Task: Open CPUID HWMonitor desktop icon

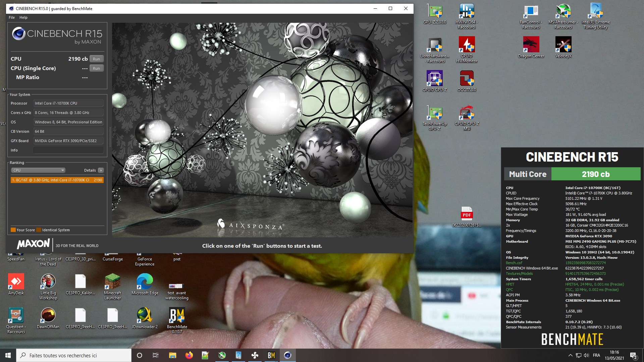Action: (x=467, y=50)
